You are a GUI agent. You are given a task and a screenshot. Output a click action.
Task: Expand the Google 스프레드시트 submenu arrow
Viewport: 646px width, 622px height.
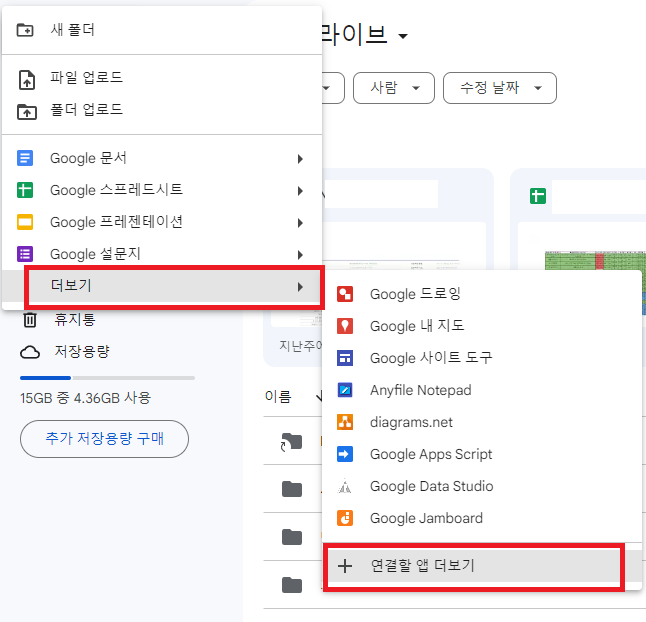[x=300, y=191]
